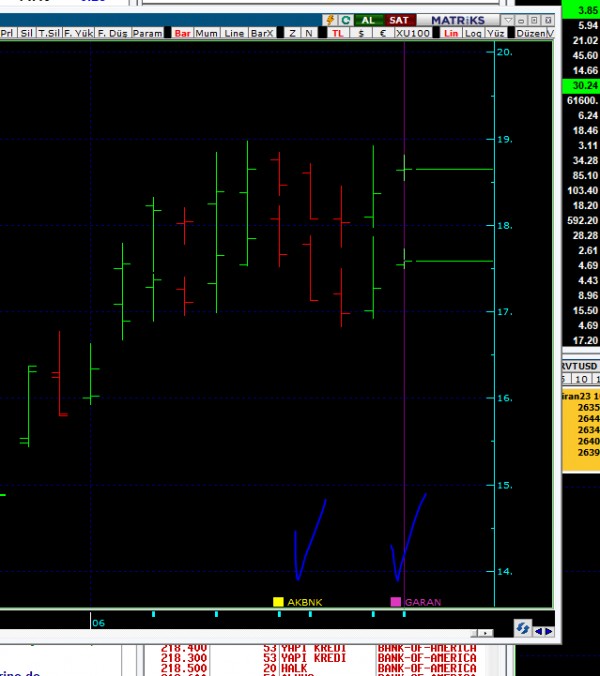Click the F. Düş toolbar button
This screenshot has height=676, width=600.
(112, 33)
